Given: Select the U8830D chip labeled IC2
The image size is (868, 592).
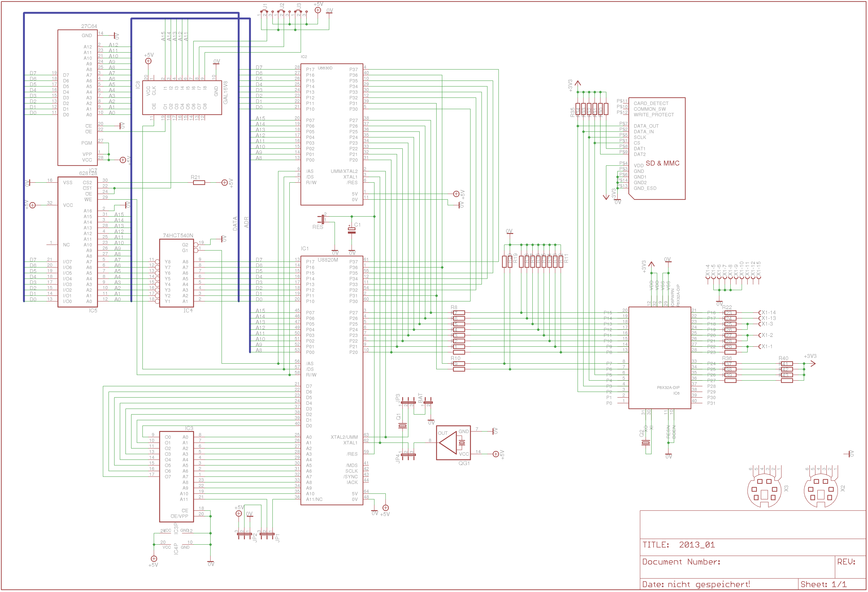Looking at the screenshot, I should pos(332,134).
